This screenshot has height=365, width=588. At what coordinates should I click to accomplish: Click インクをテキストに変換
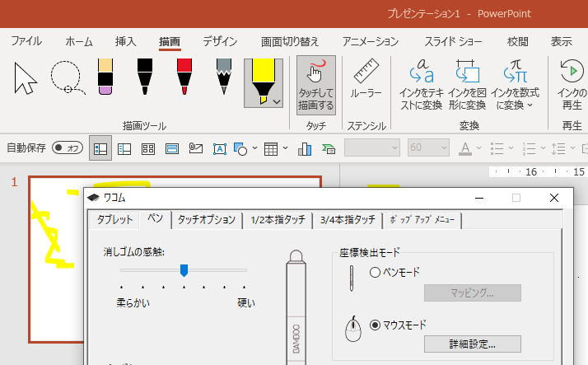click(x=421, y=85)
